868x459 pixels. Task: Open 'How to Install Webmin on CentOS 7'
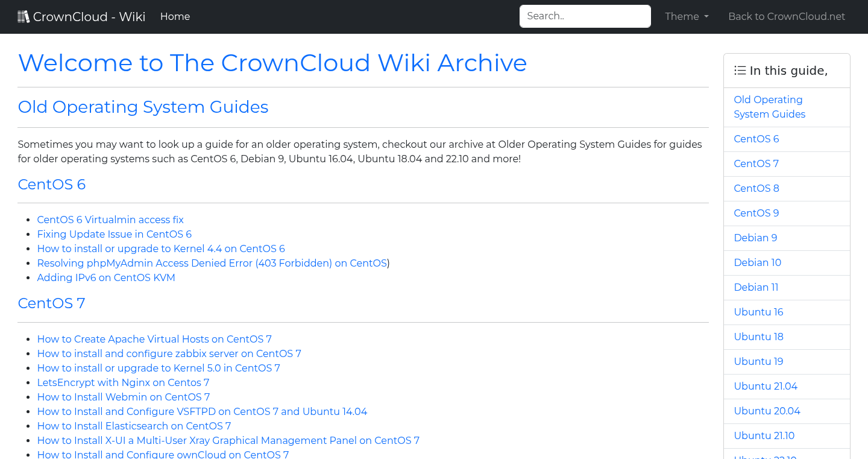(x=124, y=397)
